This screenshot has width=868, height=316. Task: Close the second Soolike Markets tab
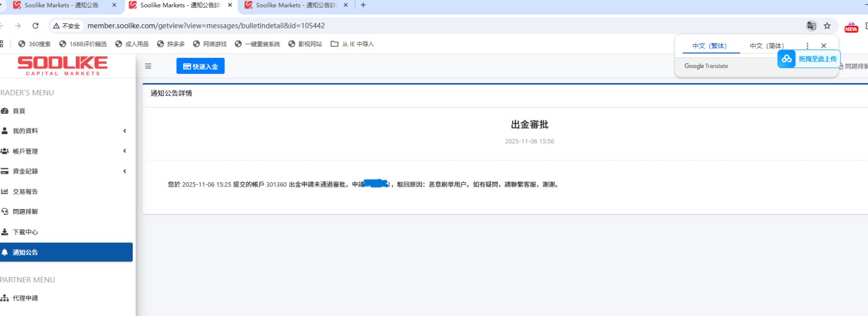(x=230, y=5)
